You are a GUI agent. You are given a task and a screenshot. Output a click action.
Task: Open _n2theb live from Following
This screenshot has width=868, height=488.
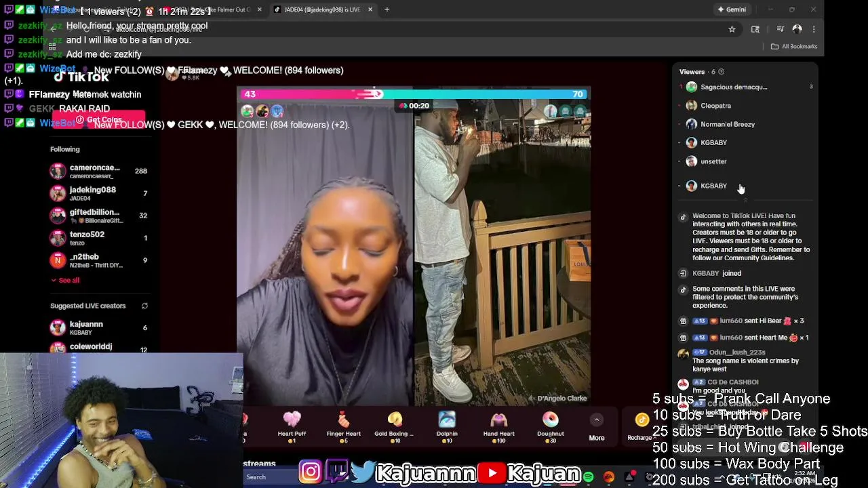coord(98,260)
